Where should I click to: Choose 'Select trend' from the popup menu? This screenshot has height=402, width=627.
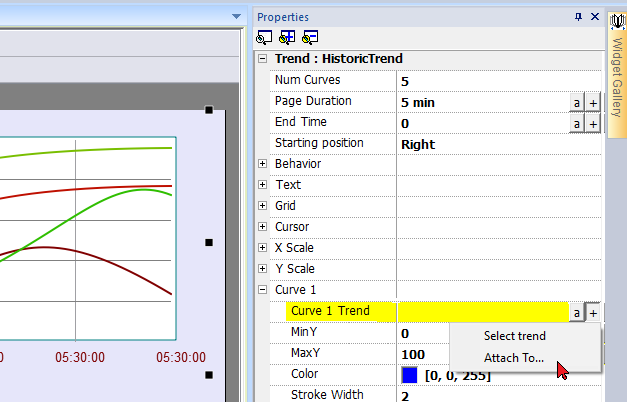point(514,336)
